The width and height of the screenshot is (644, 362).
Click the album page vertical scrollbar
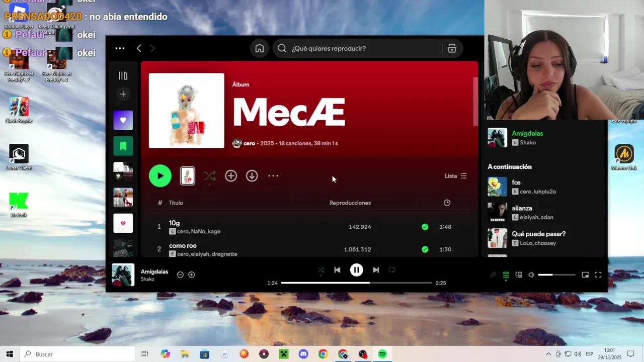click(475, 102)
